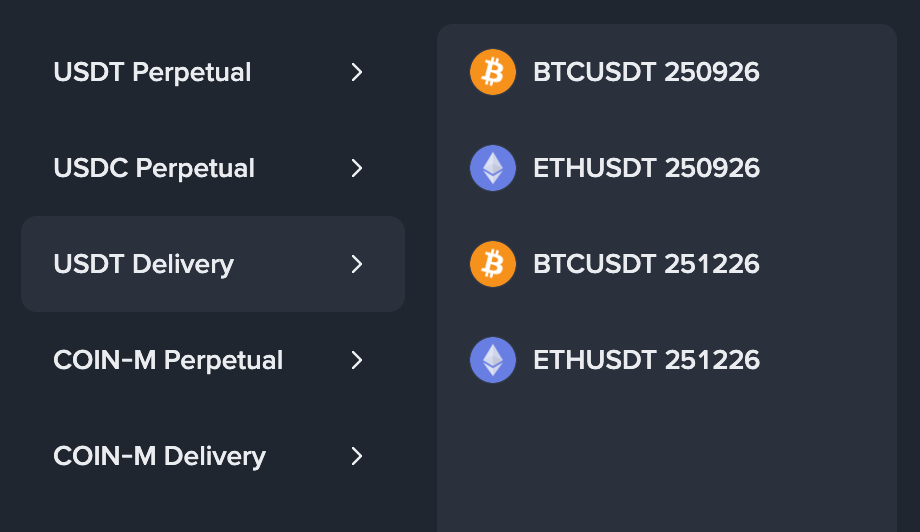This screenshot has width=920, height=532.
Task: Click the chevron next to USDT Delivery
Action: 357,264
